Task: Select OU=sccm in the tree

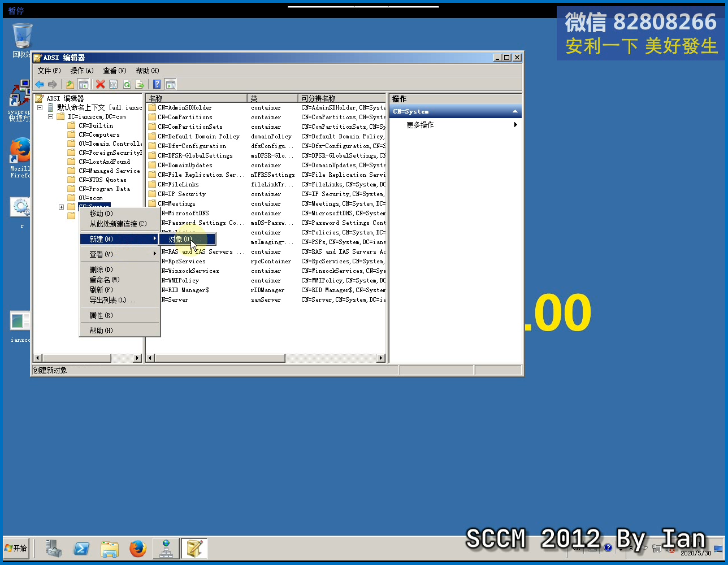Action: click(90, 198)
